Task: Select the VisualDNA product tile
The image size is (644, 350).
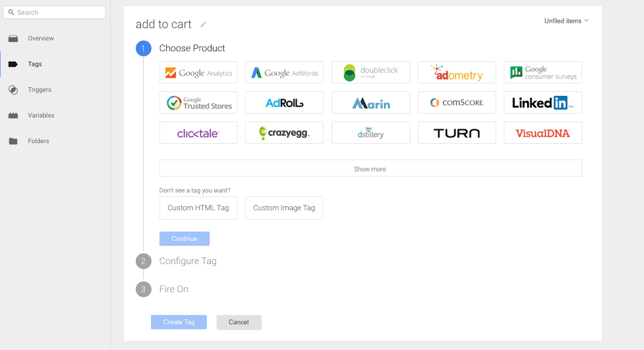Action: point(543,133)
